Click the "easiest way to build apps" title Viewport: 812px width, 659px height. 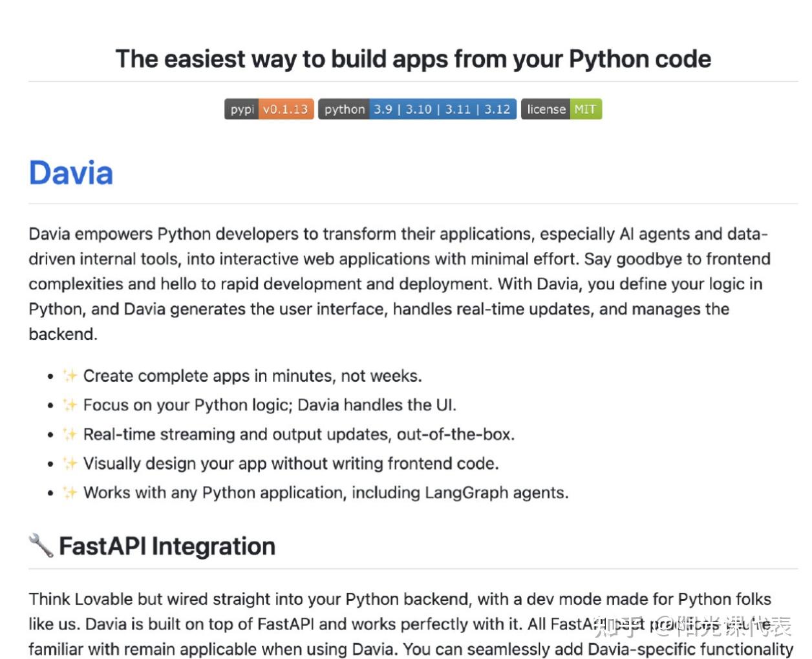[x=413, y=59]
